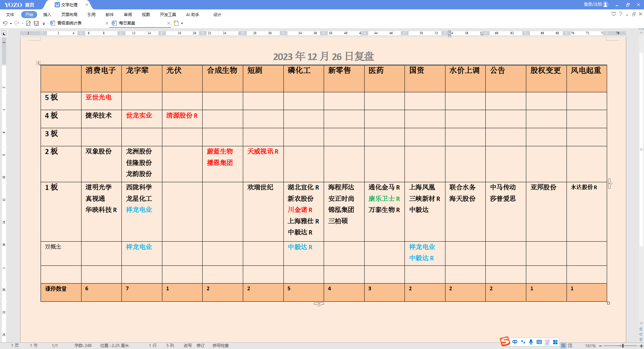Toggle 改写 overwrite mode in status bar
This screenshot has width=644, height=349.
[x=187, y=345]
